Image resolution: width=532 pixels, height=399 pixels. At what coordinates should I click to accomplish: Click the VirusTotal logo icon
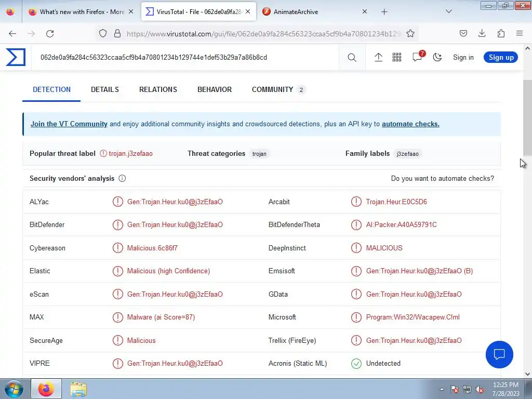click(x=16, y=57)
